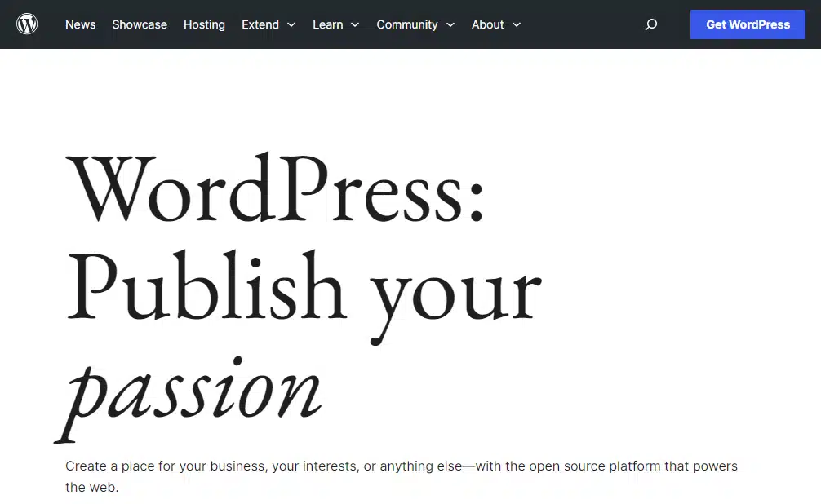Open the News page link
The image size is (821, 504).
(x=80, y=24)
